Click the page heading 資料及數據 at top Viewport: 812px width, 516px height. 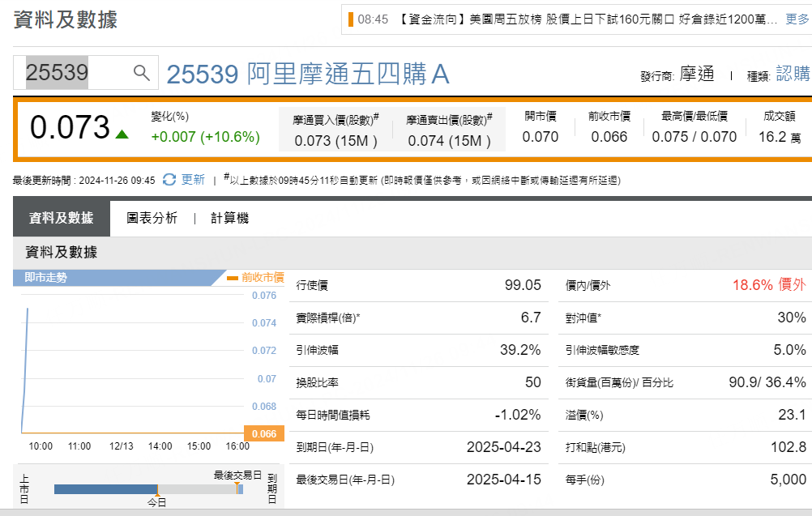[66, 19]
